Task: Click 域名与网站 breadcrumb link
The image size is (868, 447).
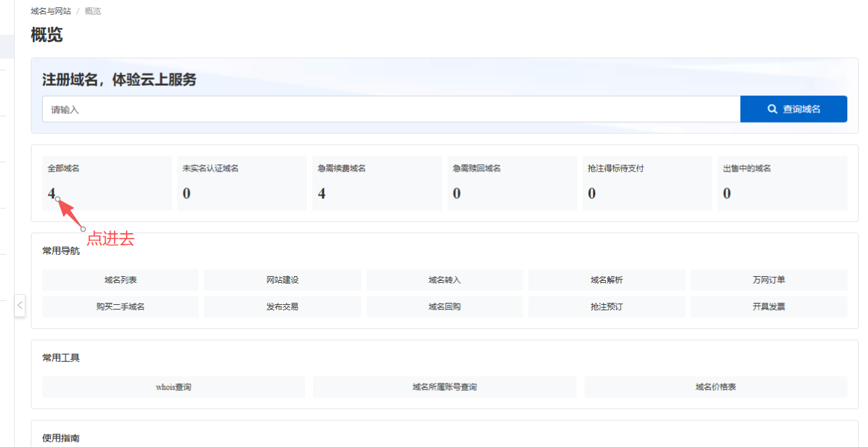Action: pyautogui.click(x=50, y=11)
